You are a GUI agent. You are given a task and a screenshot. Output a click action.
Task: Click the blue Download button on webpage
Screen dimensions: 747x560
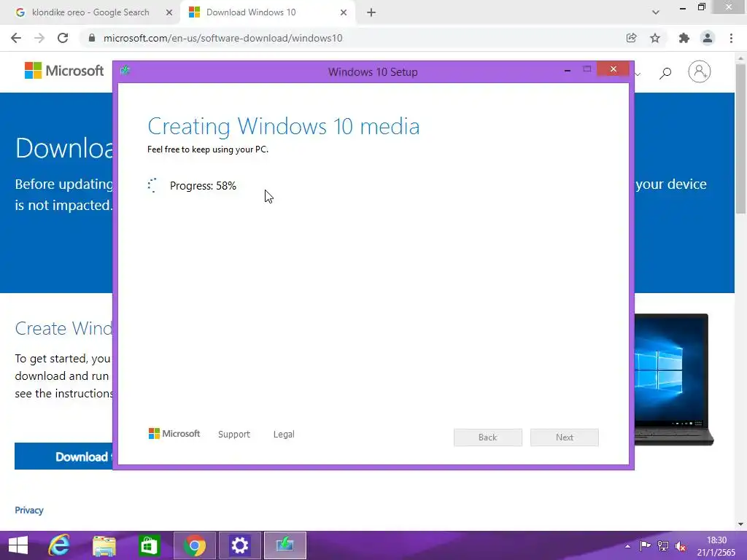point(63,456)
